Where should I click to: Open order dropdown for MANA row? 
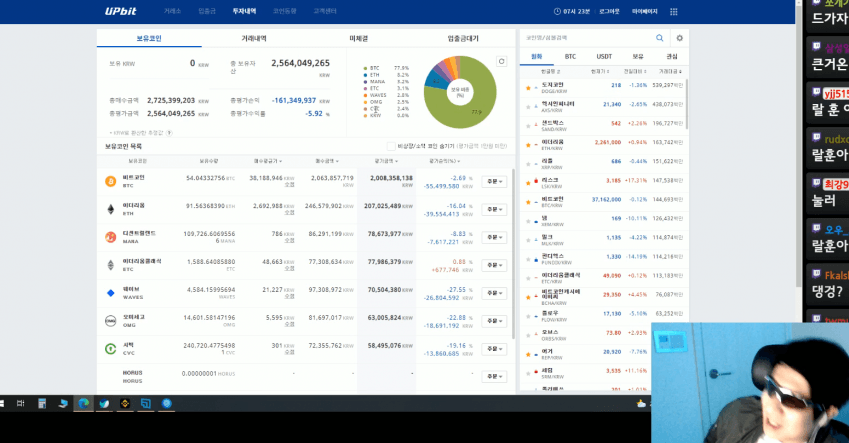494,237
